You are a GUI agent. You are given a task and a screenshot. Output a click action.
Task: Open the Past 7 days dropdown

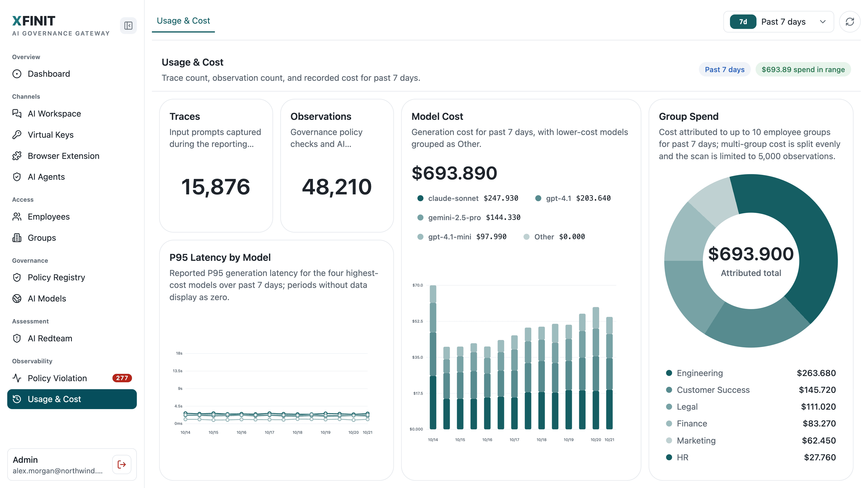(778, 22)
